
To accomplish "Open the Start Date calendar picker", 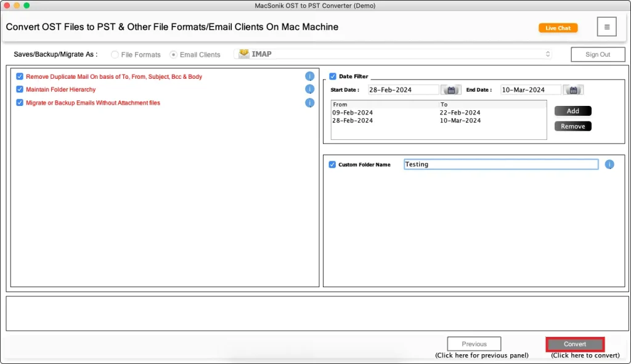I will pyautogui.click(x=451, y=90).
